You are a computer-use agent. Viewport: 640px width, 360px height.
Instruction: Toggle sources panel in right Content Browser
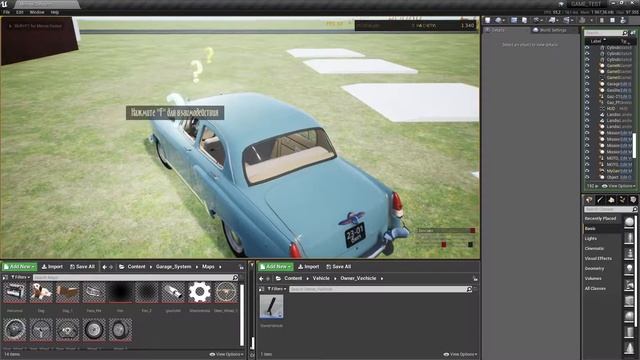[262, 289]
